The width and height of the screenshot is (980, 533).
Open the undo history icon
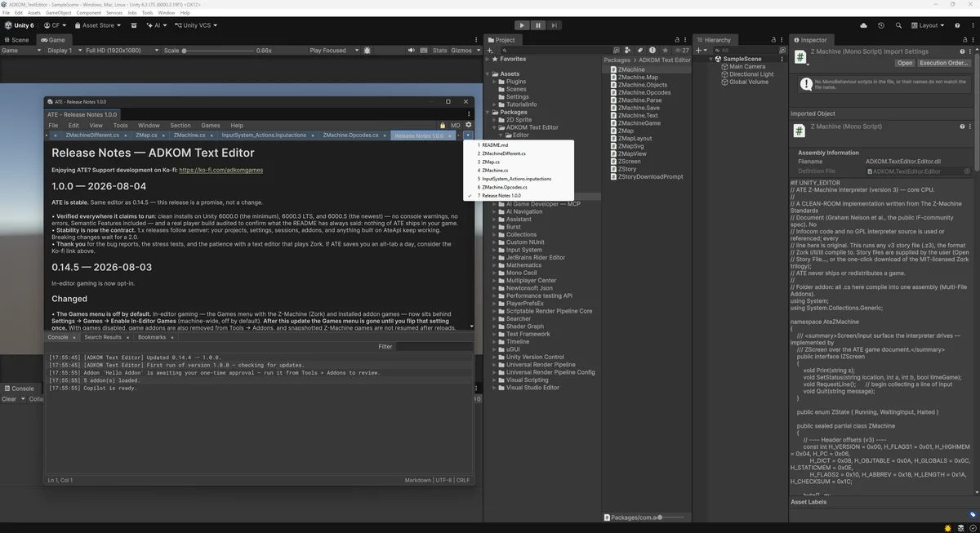tap(881, 25)
